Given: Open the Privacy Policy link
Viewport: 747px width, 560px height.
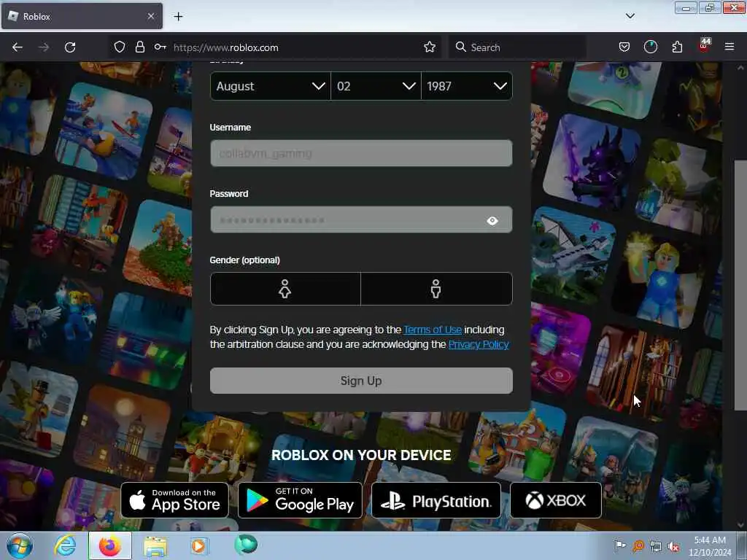Looking at the screenshot, I should (479, 344).
